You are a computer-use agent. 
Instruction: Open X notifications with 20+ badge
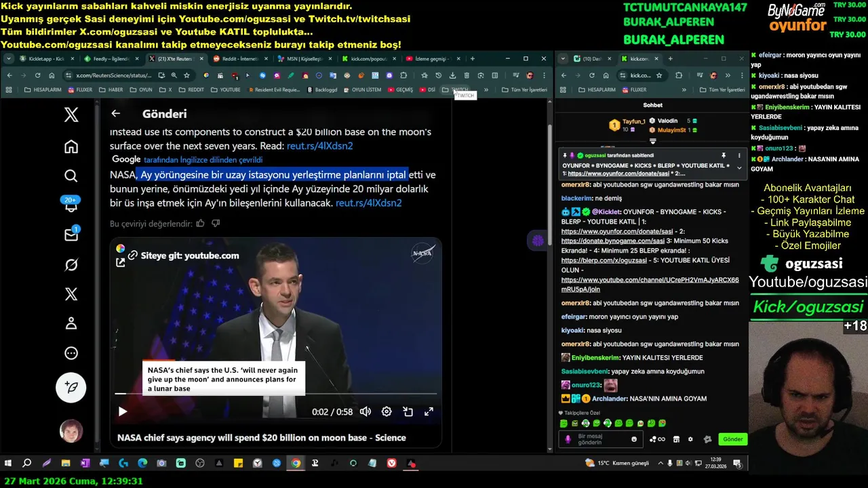71,205
